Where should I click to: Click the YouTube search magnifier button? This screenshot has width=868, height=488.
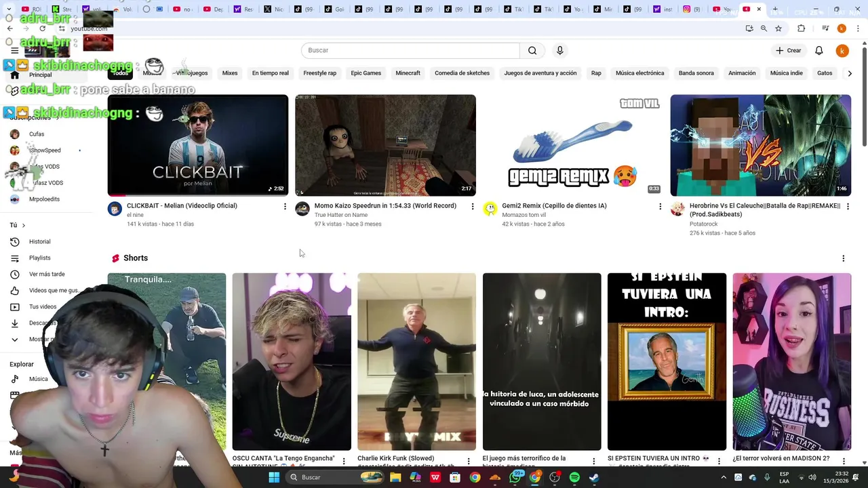pyautogui.click(x=532, y=50)
